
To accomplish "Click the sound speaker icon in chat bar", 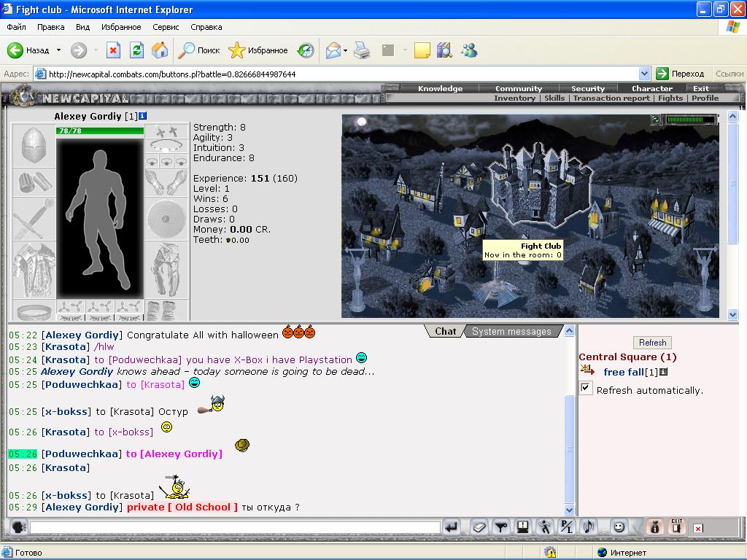I will (x=589, y=527).
